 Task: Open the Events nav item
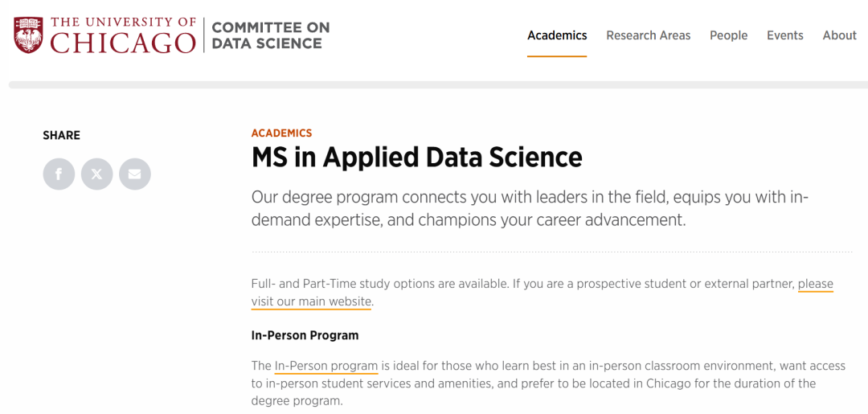[x=785, y=35]
